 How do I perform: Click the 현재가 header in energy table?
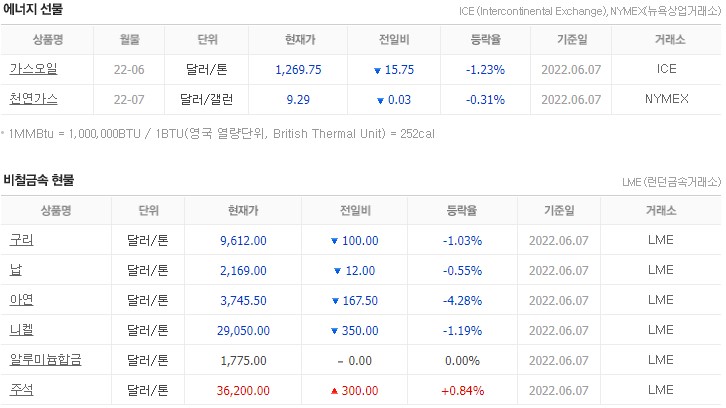pyautogui.click(x=300, y=39)
